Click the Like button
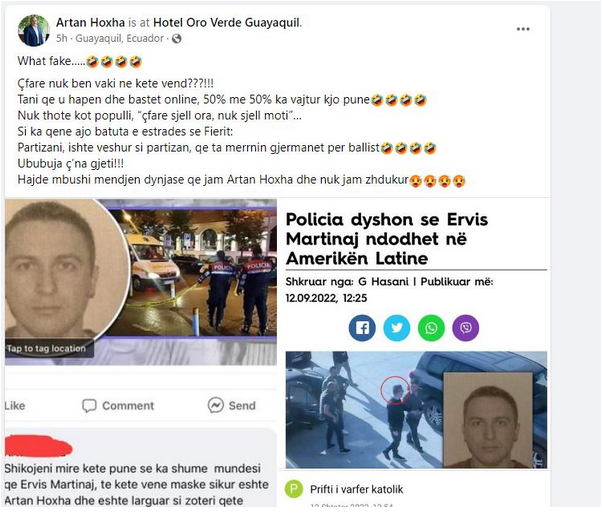Image resolution: width=602 pixels, height=522 pixels. point(15,406)
